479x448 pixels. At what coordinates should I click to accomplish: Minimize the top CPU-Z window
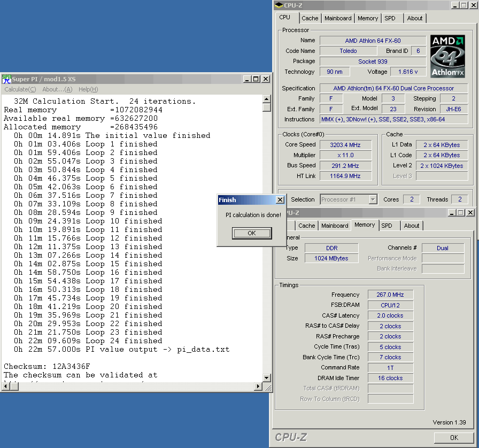455,5
